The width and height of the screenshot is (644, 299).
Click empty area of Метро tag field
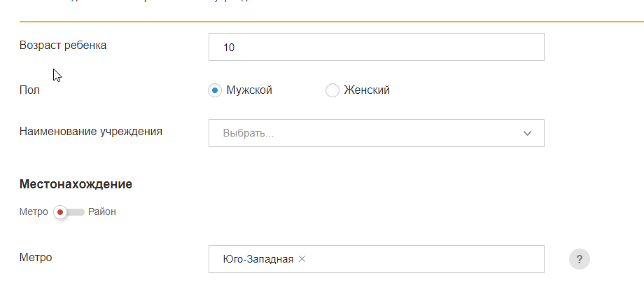[x=420, y=259]
